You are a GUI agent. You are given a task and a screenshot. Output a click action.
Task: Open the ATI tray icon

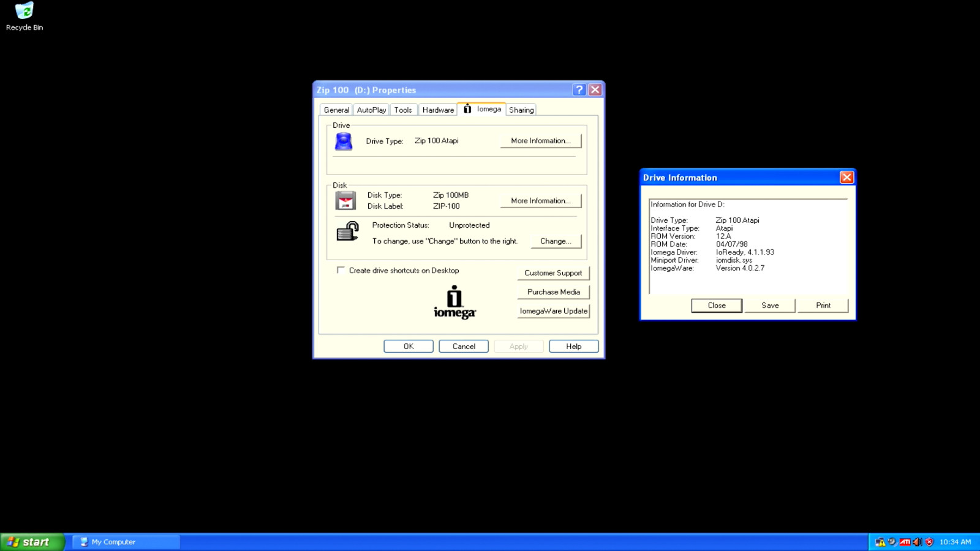[905, 542]
